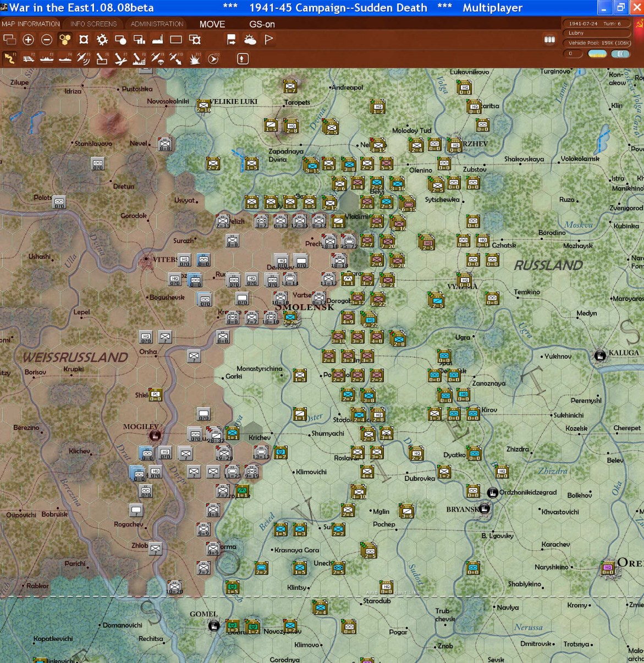Click the Vehicle Pool 159K readout
Viewport: 644px width, 663px height.
(x=596, y=43)
